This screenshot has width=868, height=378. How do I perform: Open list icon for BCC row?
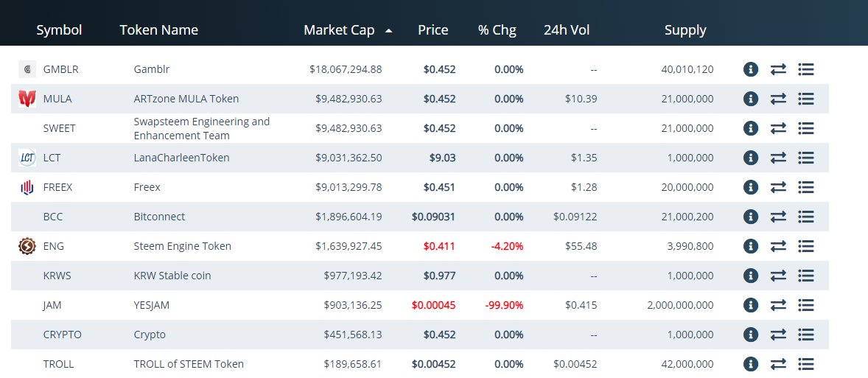[x=805, y=217]
